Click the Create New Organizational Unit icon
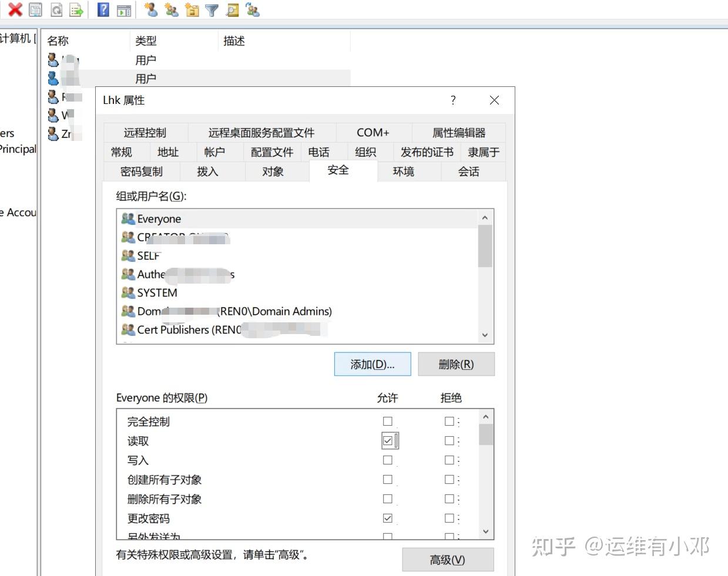This screenshot has height=576, width=728. pos(192,10)
